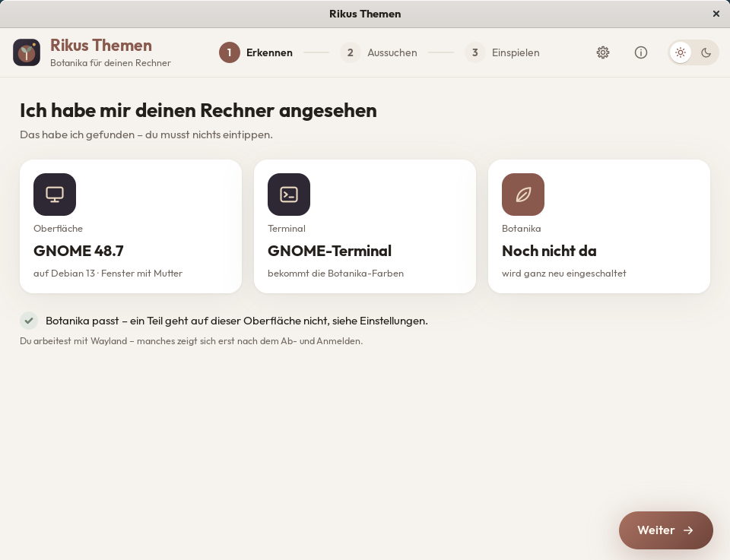This screenshot has height=560, width=730.
Task: Click heading "Ich habe mir deinen Rechner angesehen"
Action: [x=198, y=111]
